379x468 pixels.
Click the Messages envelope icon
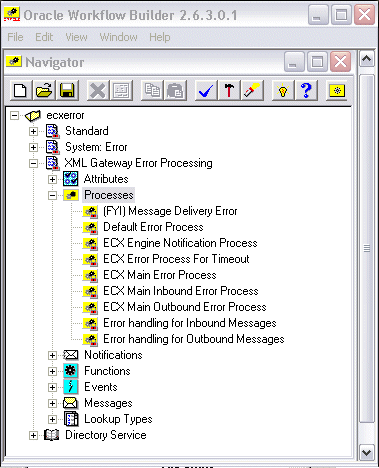click(x=71, y=403)
